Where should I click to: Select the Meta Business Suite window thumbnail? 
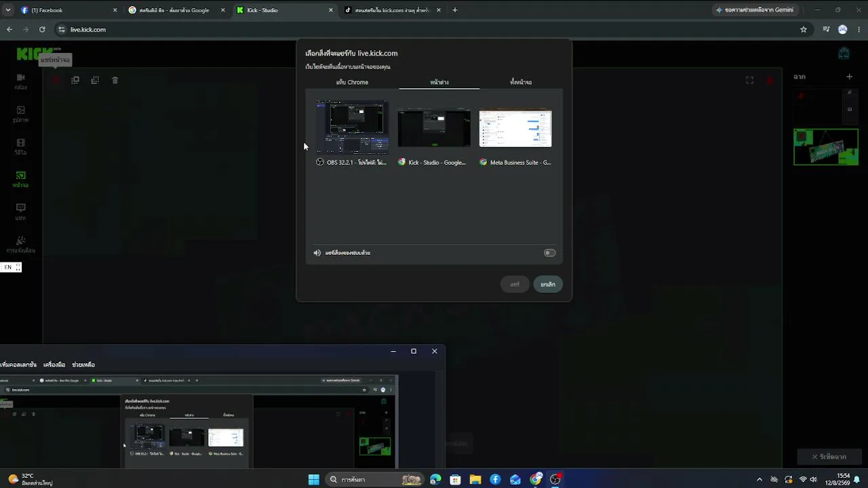tap(515, 133)
